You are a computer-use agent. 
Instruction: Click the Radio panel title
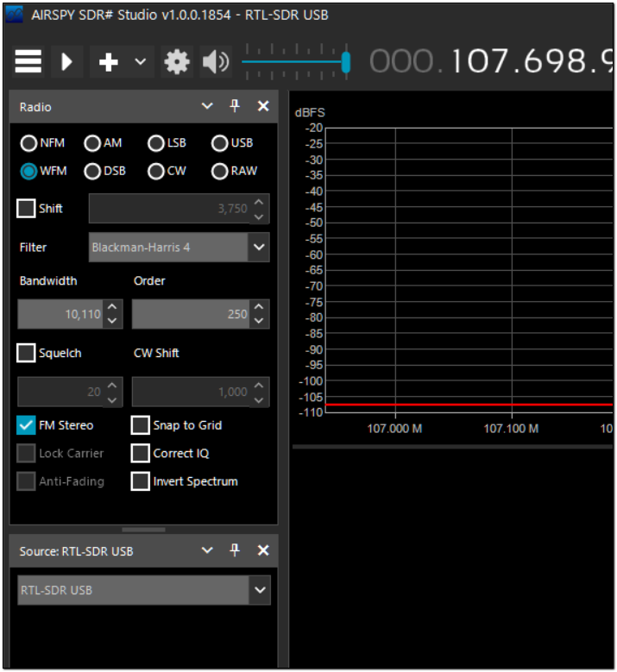pos(35,107)
